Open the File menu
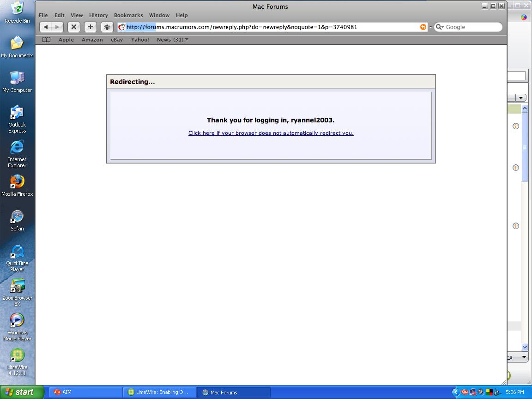The image size is (532, 399). [x=43, y=15]
